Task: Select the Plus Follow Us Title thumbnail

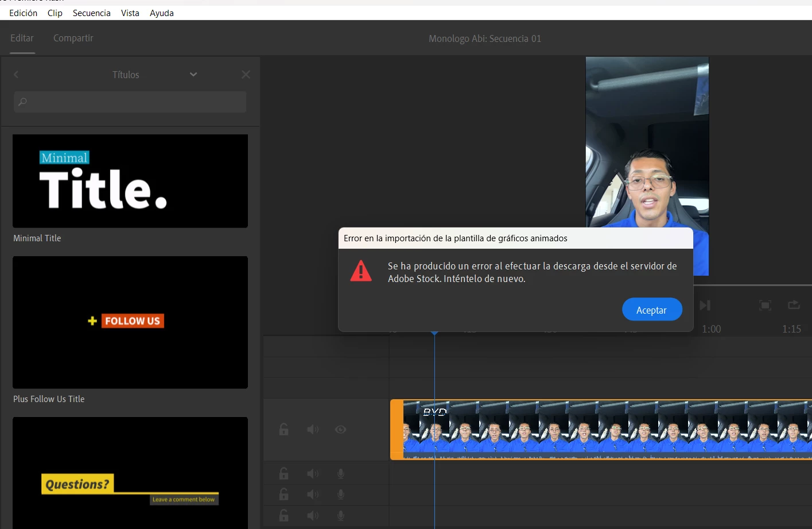Action: coord(130,322)
